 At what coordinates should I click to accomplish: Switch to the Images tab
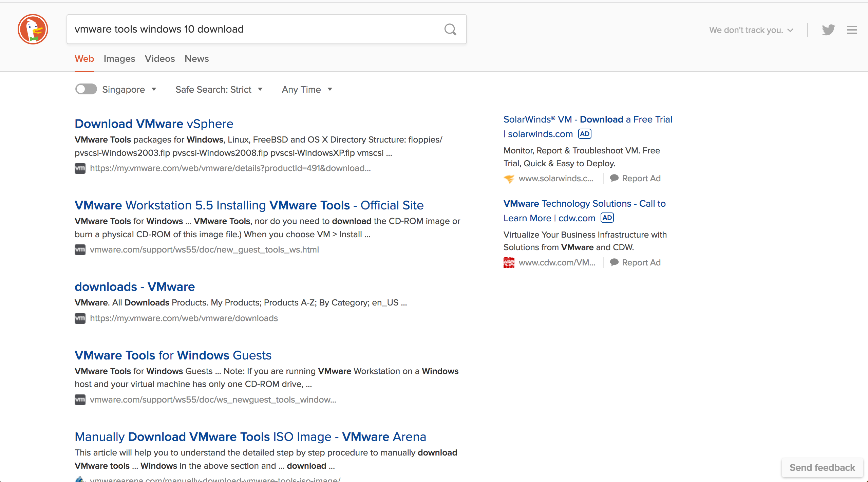pyautogui.click(x=119, y=59)
